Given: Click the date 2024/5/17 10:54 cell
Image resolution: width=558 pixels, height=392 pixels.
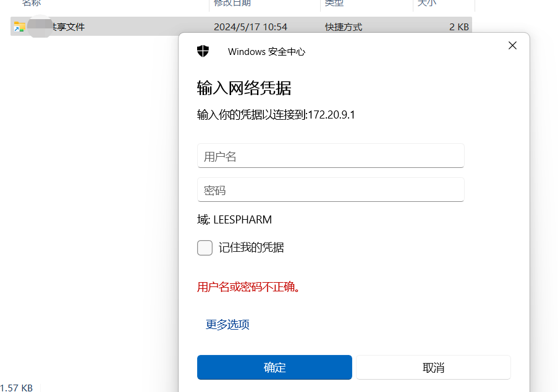Looking at the screenshot, I should tap(250, 27).
